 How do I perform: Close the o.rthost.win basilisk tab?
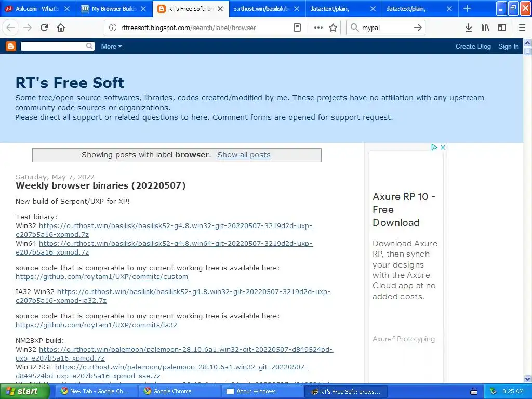click(297, 9)
